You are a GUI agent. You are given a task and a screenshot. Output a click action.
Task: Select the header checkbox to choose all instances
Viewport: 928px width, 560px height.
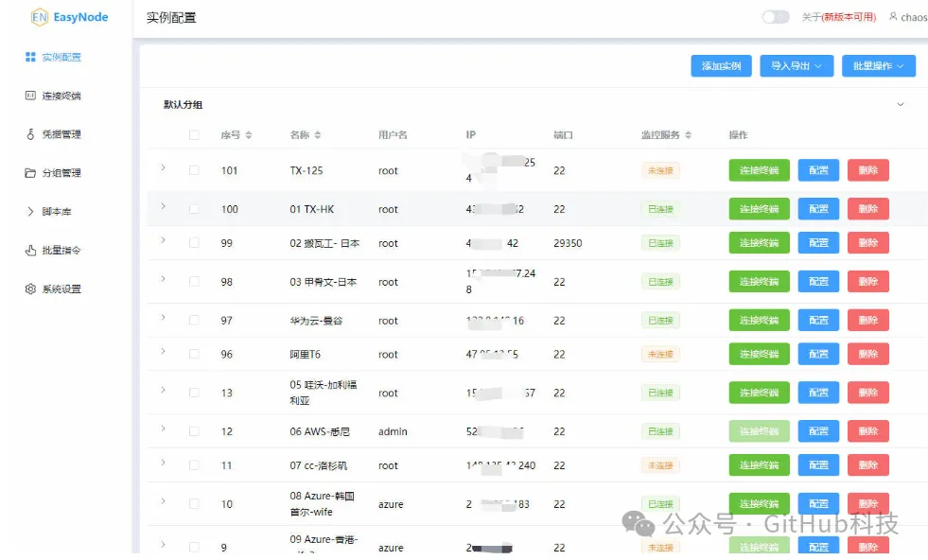tap(193, 135)
